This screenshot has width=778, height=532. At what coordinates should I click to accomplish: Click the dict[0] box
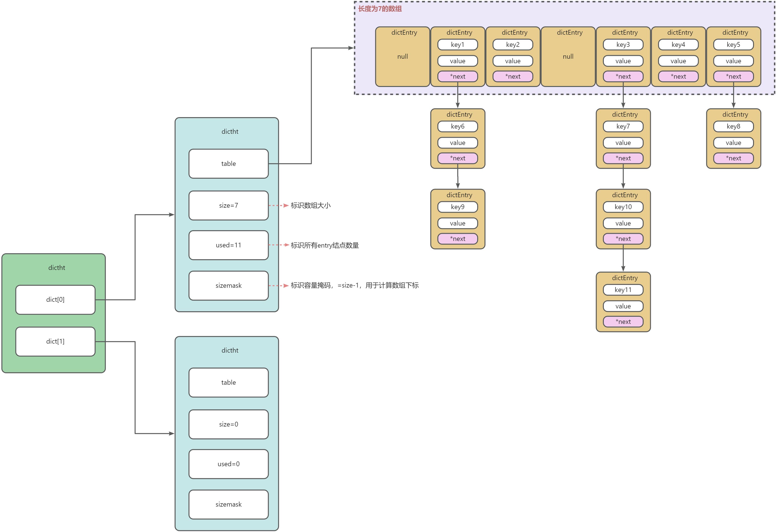(55, 300)
